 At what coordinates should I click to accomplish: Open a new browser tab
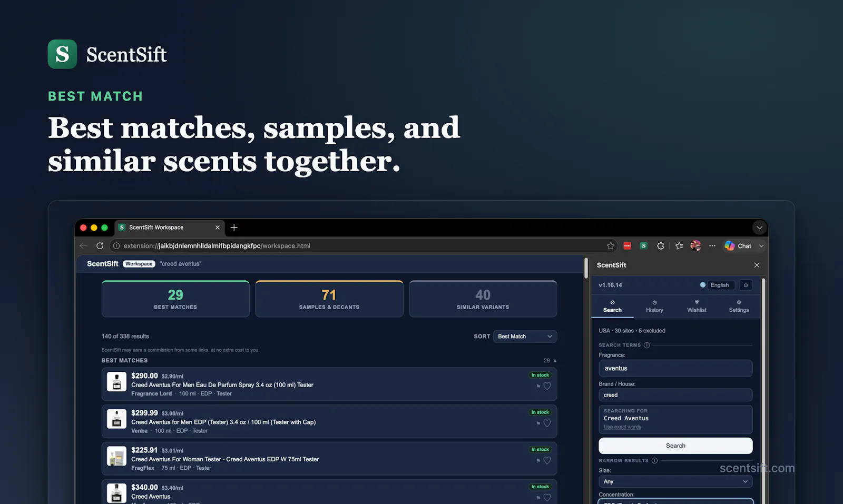[234, 228]
